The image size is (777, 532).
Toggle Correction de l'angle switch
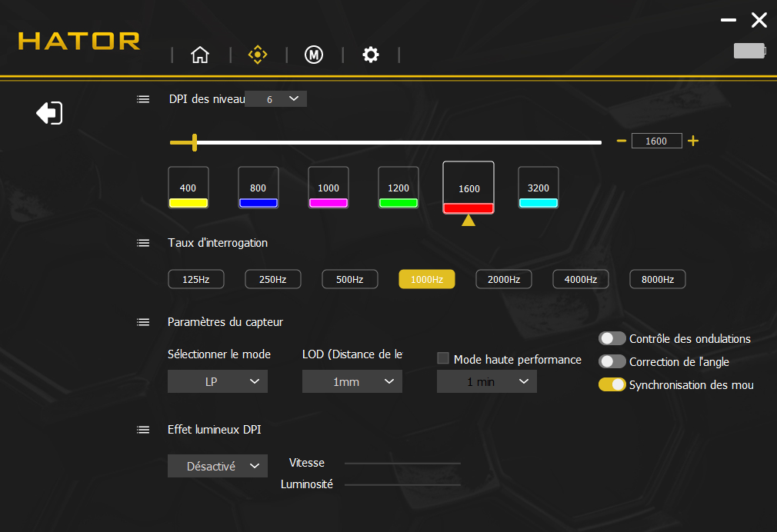coord(612,361)
